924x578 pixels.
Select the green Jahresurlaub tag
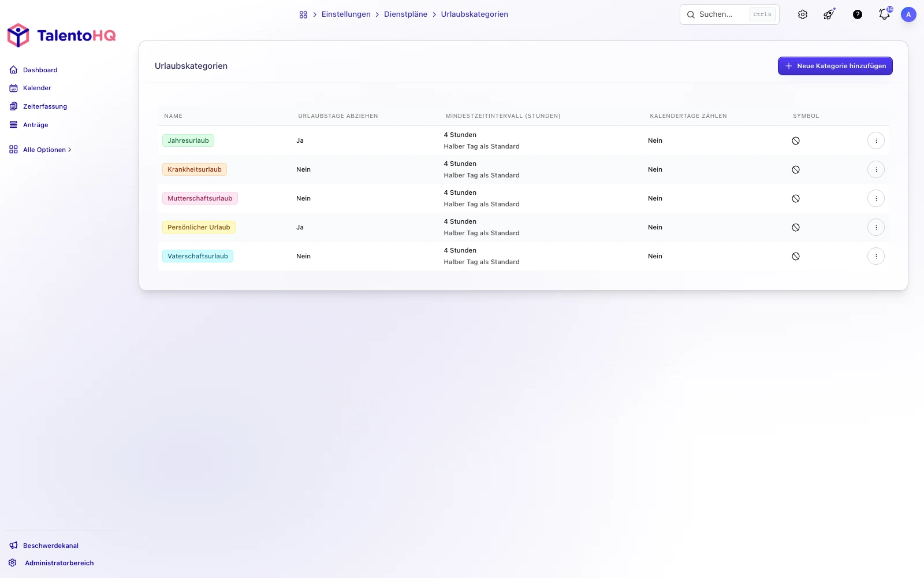click(x=188, y=140)
